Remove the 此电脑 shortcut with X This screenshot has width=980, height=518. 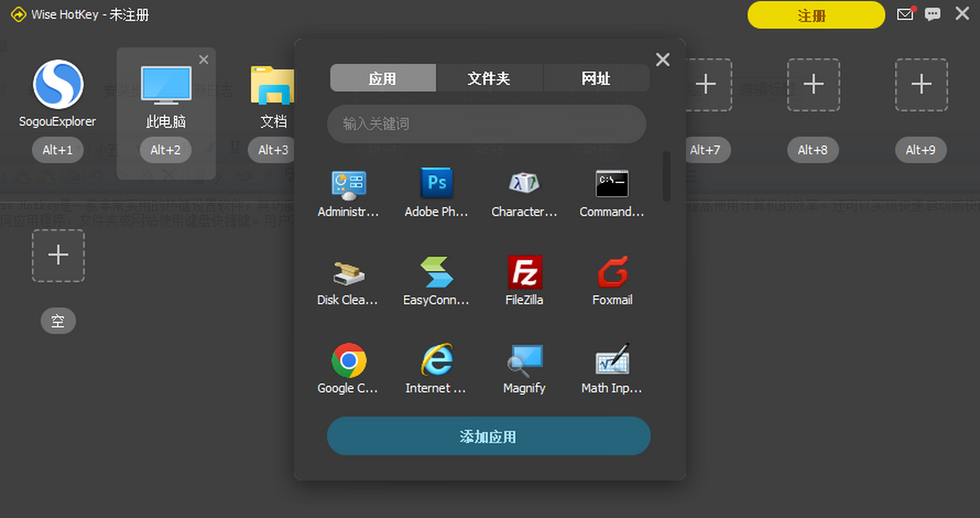tap(203, 59)
